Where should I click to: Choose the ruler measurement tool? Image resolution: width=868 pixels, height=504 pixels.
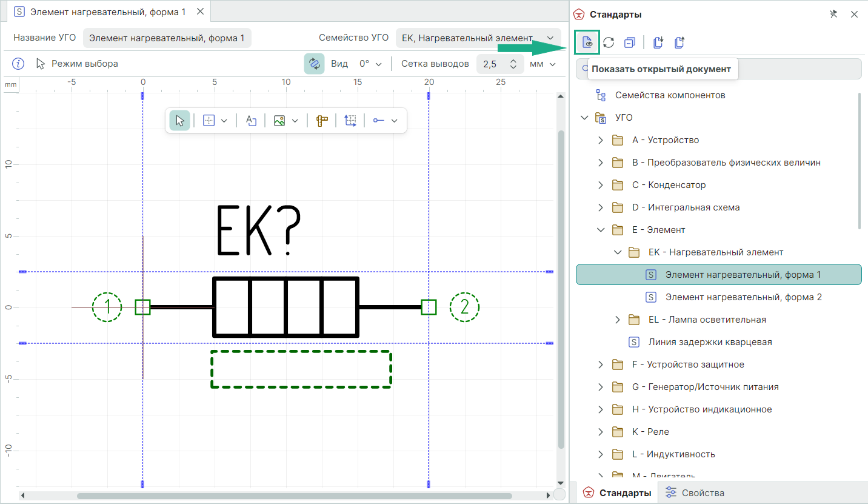click(322, 121)
